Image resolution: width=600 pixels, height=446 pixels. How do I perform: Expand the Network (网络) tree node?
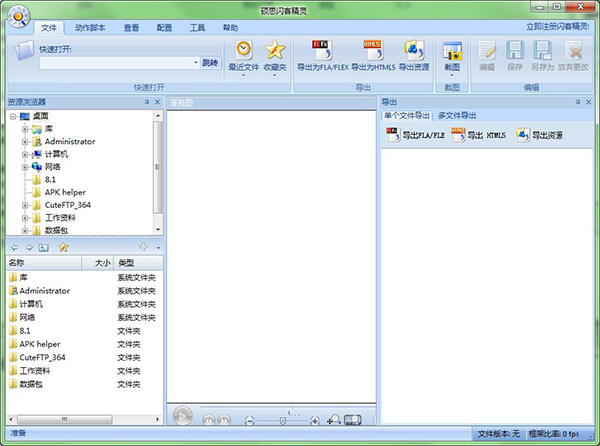[25, 167]
